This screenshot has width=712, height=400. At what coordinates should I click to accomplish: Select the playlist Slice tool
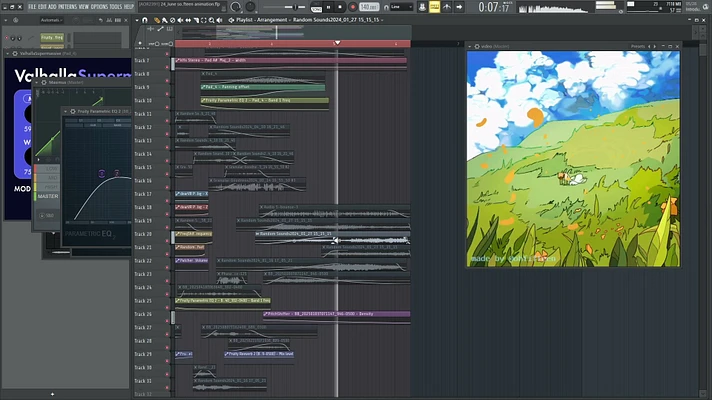[x=196, y=20]
